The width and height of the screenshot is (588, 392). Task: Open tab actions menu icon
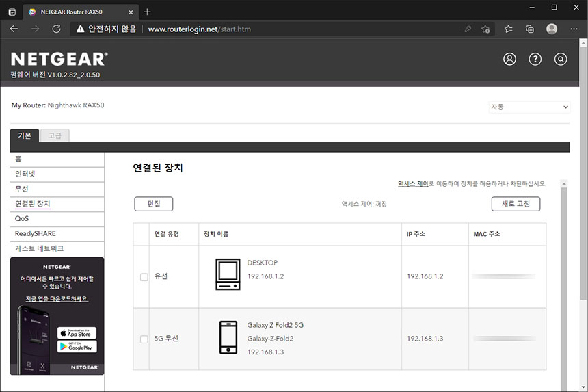tap(12, 12)
